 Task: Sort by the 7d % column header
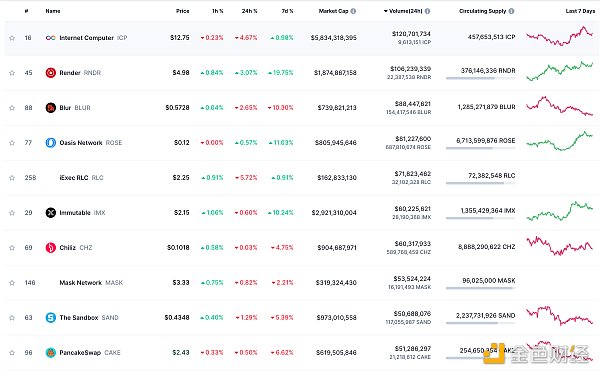click(x=287, y=11)
